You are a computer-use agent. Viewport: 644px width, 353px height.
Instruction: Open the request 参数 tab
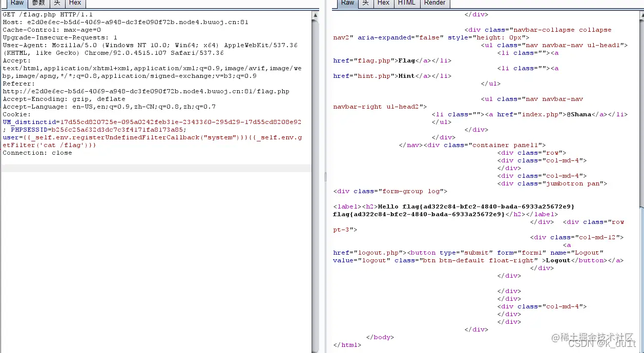point(38,3)
